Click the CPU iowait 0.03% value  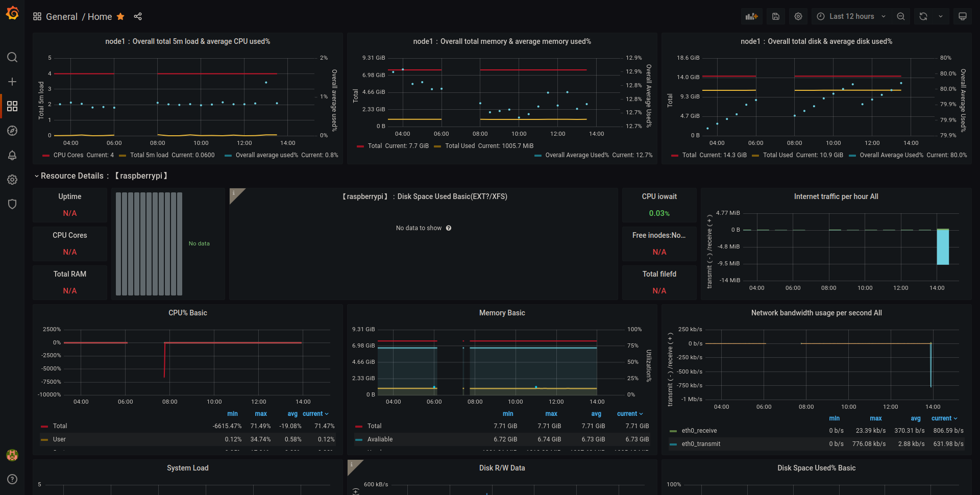coord(659,213)
